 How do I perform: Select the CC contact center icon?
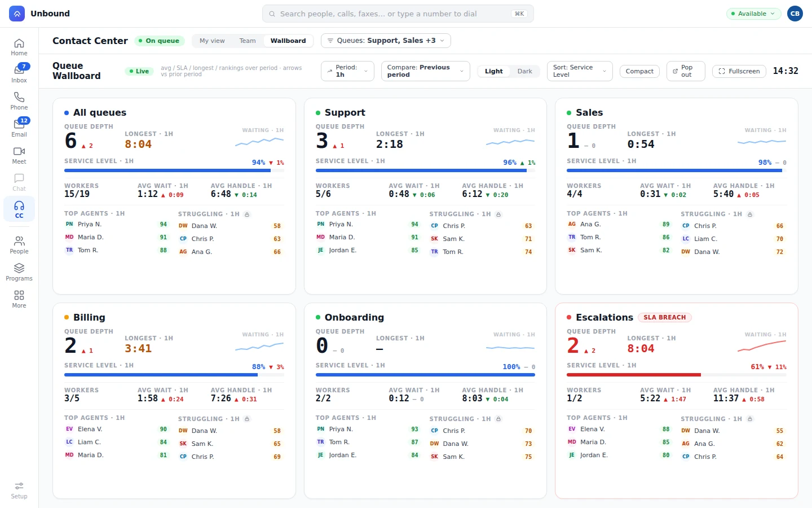pyautogui.click(x=19, y=209)
